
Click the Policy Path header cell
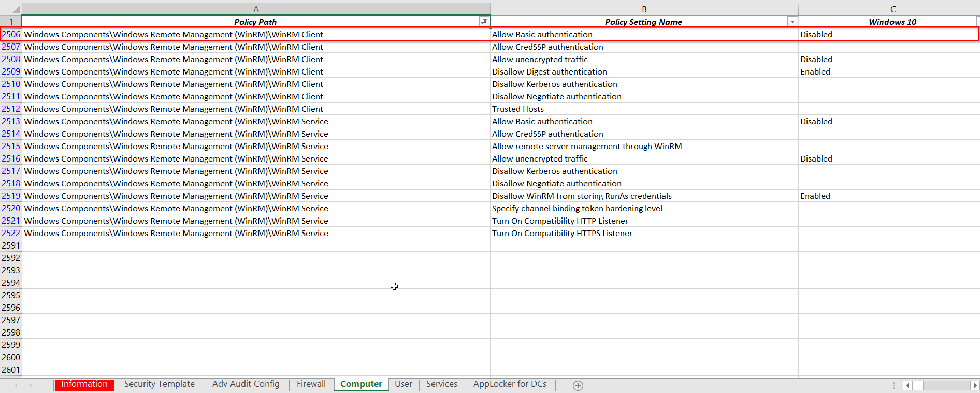(256, 22)
